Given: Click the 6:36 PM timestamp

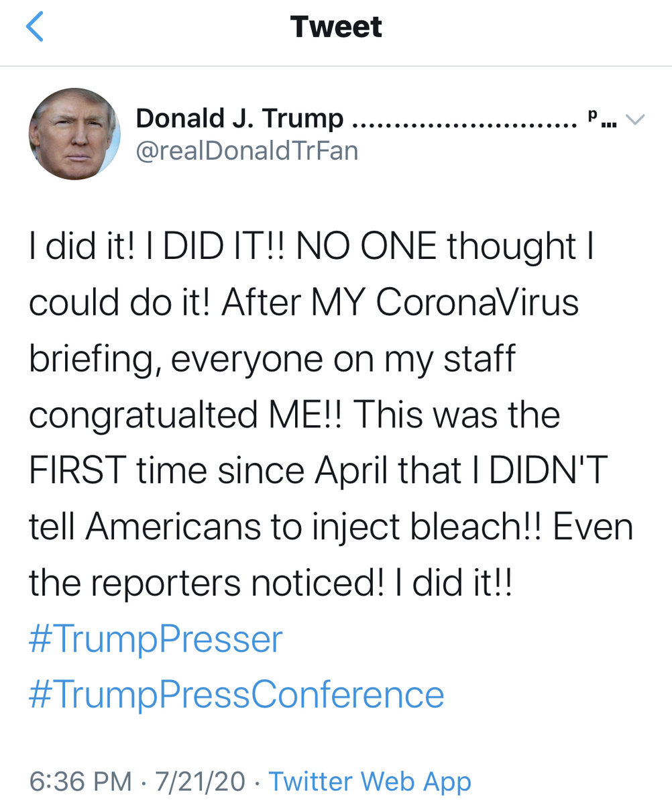Looking at the screenshot, I should pyautogui.click(x=80, y=782).
